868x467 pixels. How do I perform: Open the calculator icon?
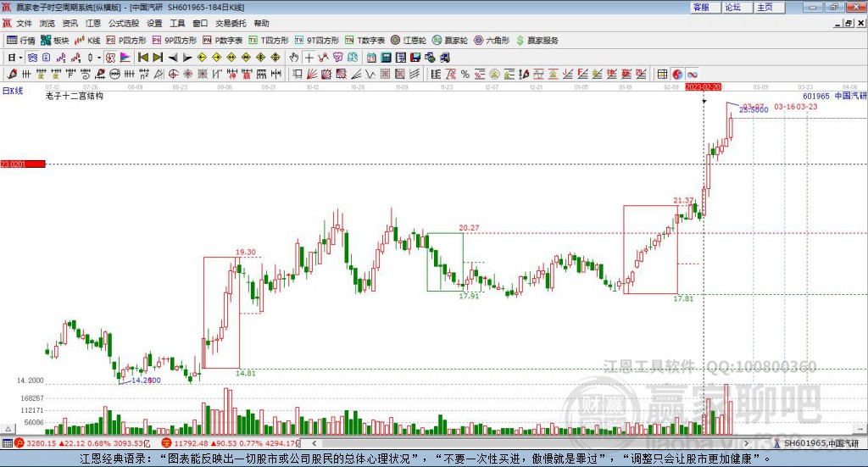click(x=386, y=58)
